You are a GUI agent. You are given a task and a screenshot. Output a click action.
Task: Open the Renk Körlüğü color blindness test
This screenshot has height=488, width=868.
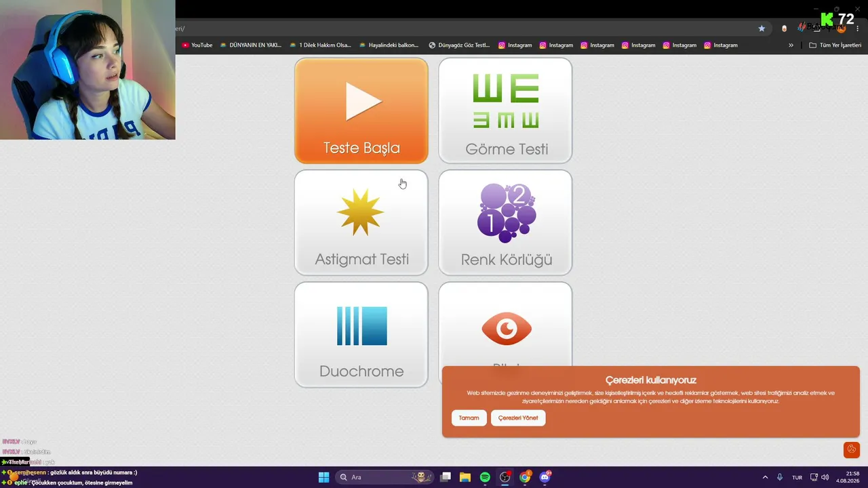coord(505,222)
